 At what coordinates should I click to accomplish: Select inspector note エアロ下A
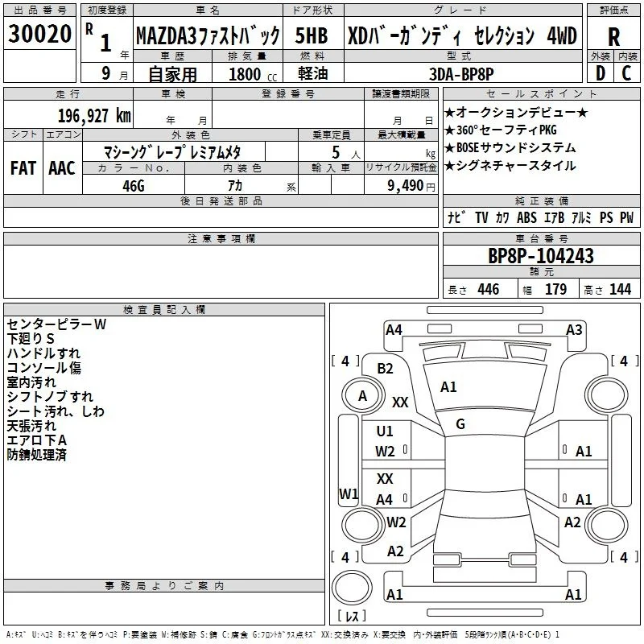tap(37, 440)
